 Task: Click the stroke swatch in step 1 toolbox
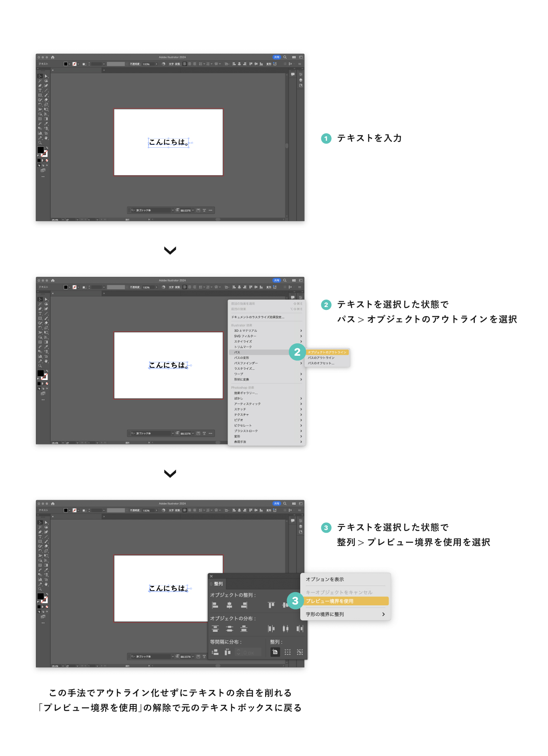click(45, 154)
